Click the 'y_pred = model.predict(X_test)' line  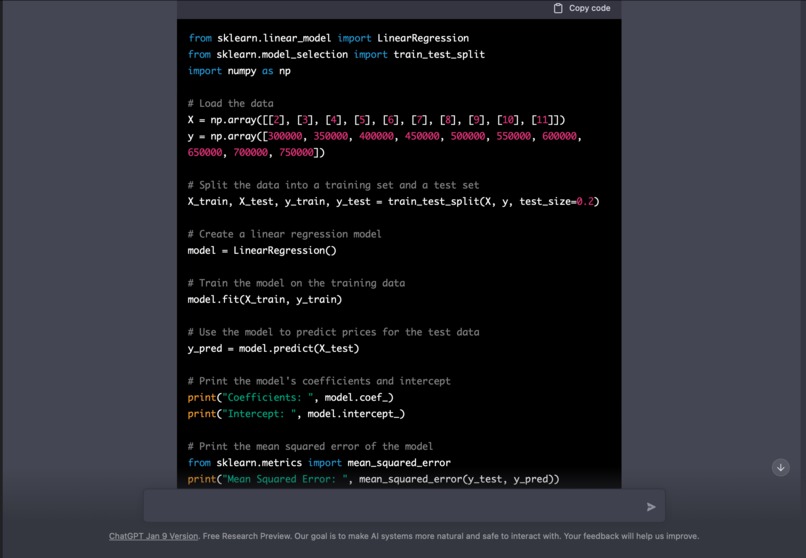coord(273,348)
